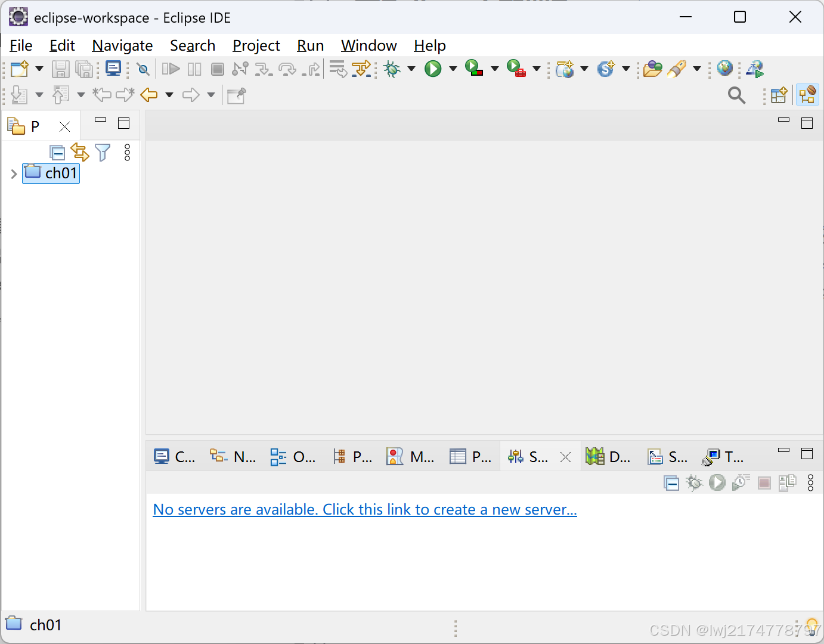
Task: Click the Forward navigation arrow
Action: tap(191, 95)
